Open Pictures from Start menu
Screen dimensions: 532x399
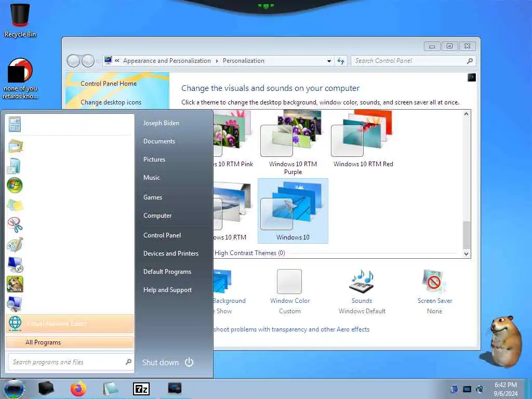(154, 159)
